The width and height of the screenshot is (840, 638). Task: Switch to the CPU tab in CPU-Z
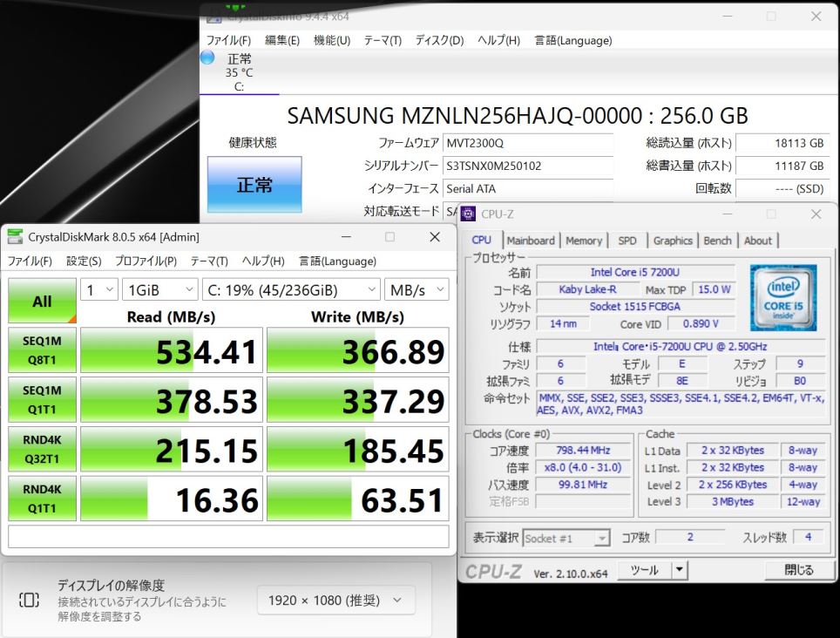(481, 240)
